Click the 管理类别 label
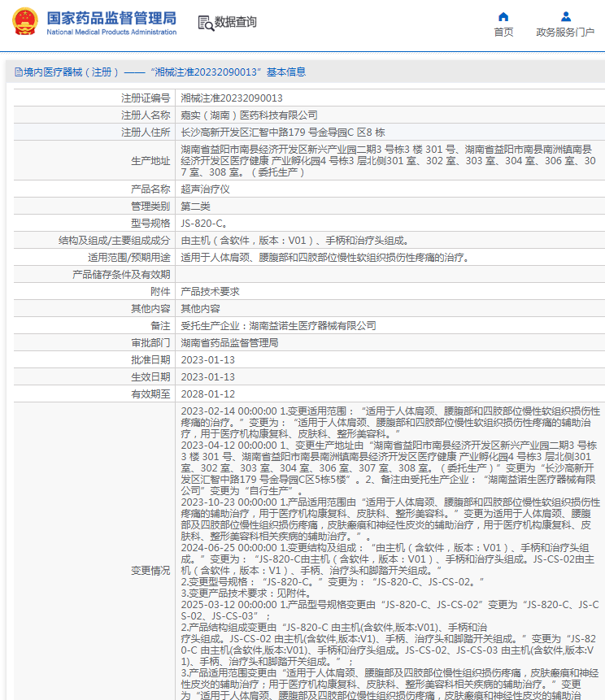This screenshot has width=605, height=700. [x=150, y=207]
